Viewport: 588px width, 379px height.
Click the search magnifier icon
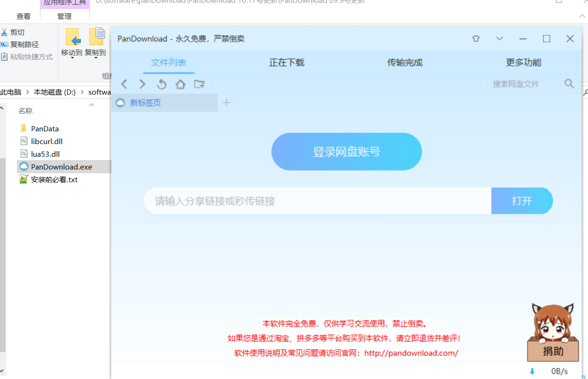[569, 84]
